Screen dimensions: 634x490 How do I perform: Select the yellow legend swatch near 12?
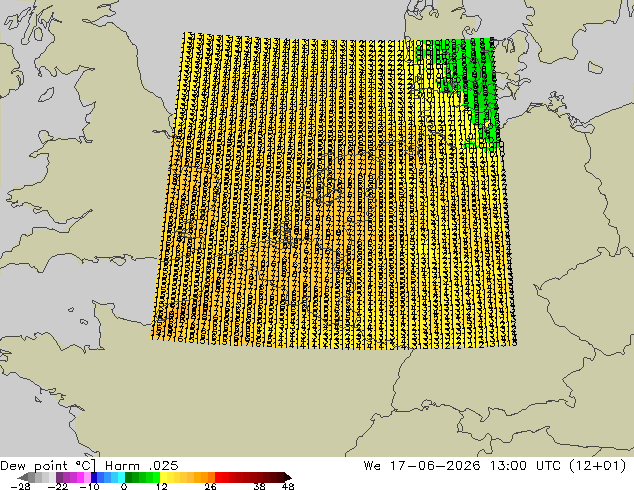coord(163,477)
